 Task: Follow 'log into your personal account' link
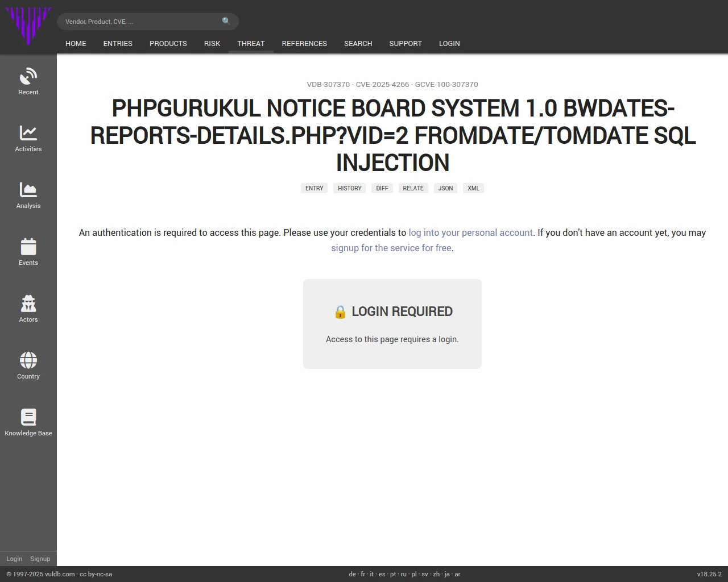coord(471,232)
